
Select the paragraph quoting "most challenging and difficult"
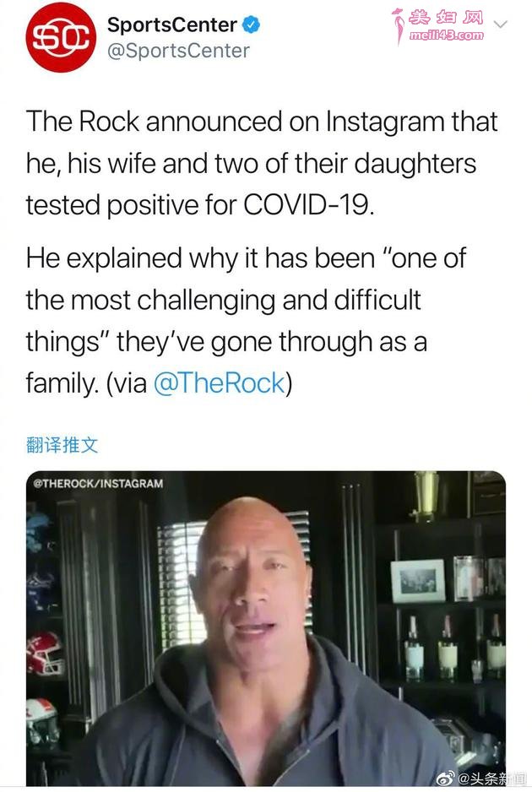click(x=246, y=320)
